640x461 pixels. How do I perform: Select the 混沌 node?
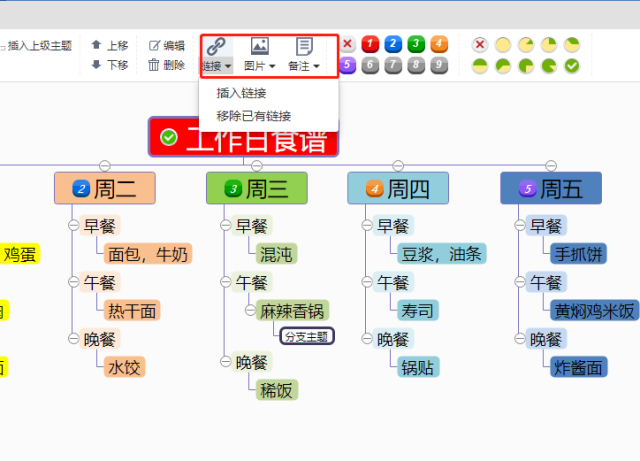276,254
